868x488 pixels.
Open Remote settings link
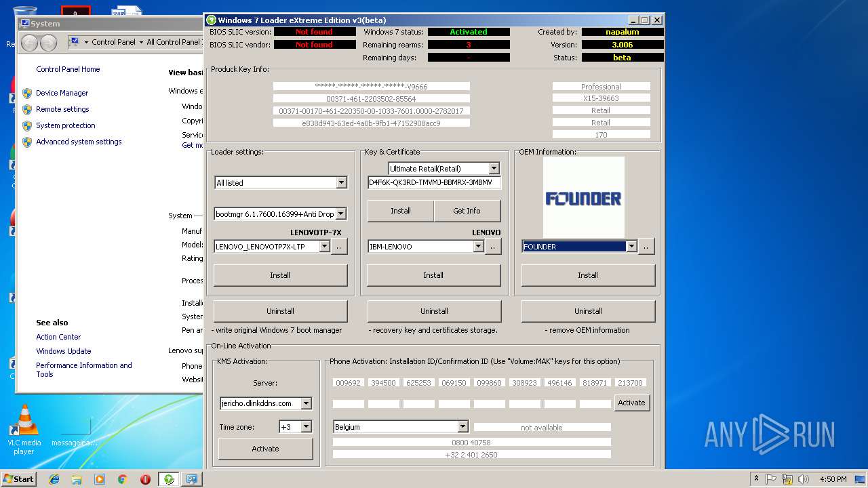pos(62,109)
